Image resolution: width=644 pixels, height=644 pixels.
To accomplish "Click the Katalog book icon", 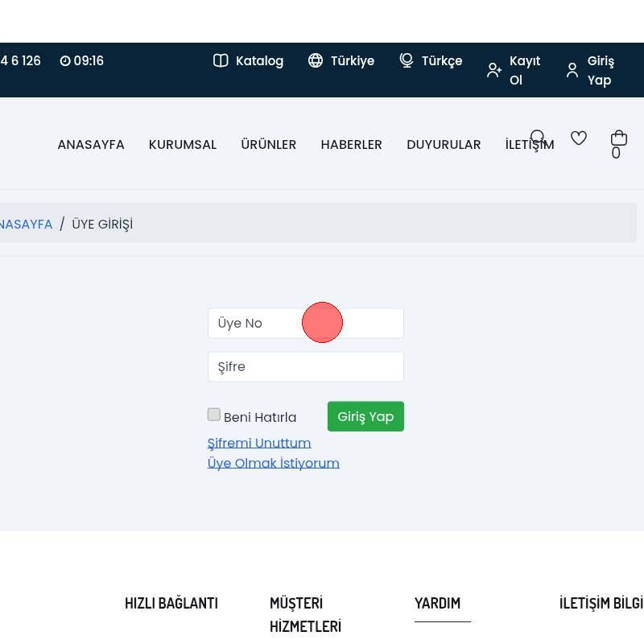I will pos(221,61).
